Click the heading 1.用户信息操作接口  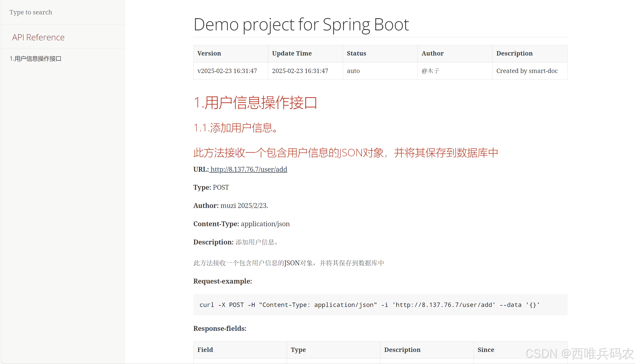(x=255, y=103)
